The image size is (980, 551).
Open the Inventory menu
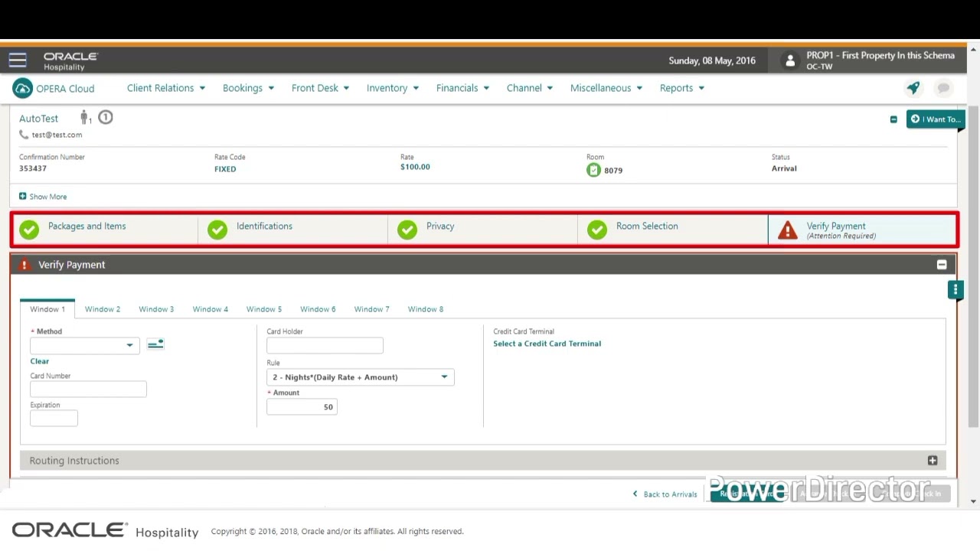pos(393,88)
